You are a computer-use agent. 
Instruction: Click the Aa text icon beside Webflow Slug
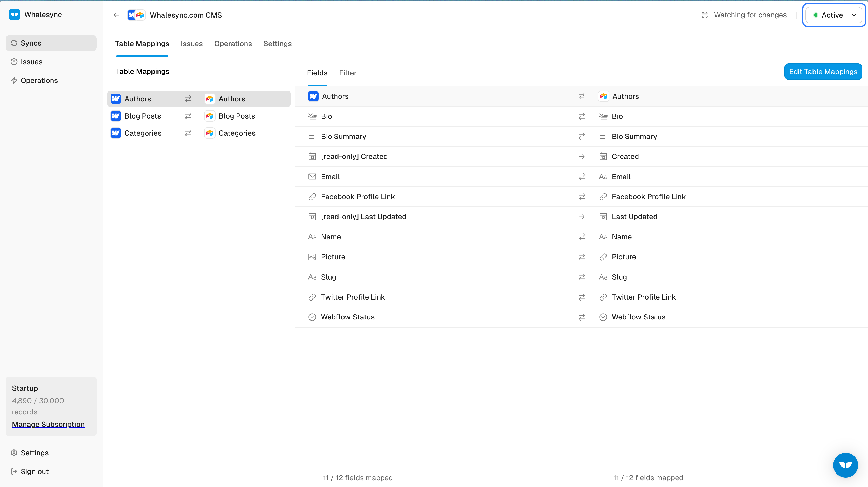tap(312, 277)
